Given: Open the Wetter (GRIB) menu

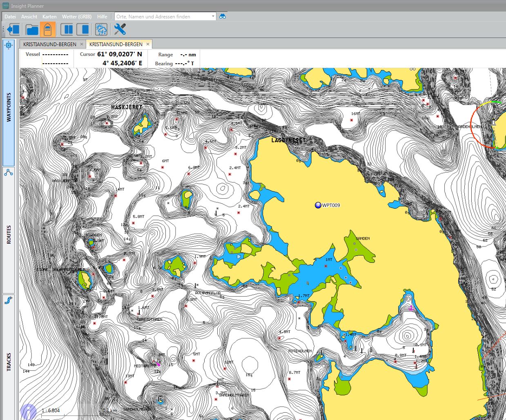Looking at the screenshot, I should coord(77,16).
